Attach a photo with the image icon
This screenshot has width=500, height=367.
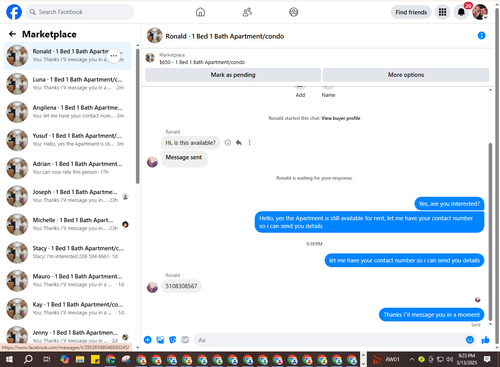[x=160, y=340]
